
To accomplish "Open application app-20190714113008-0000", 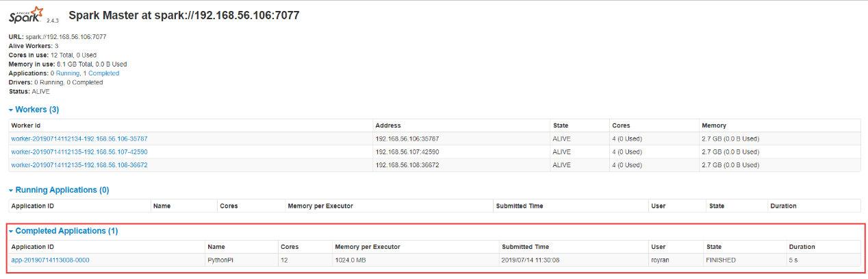I will pos(50,260).
